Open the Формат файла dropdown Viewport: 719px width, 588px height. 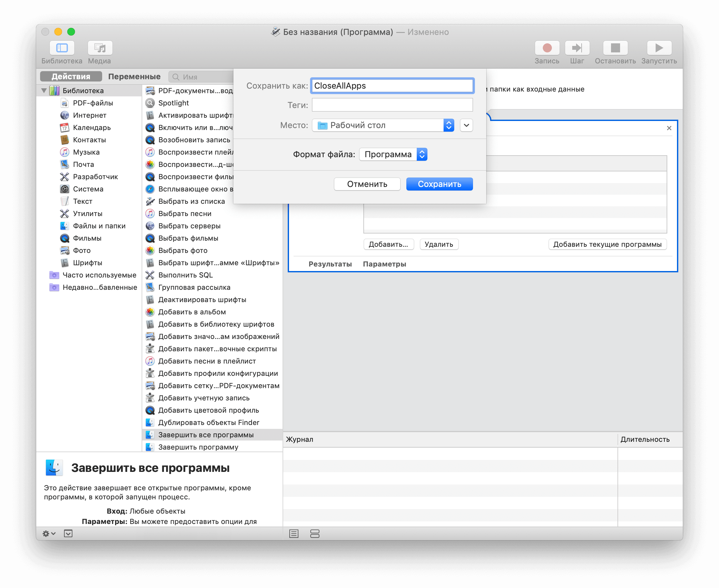pyautogui.click(x=393, y=155)
